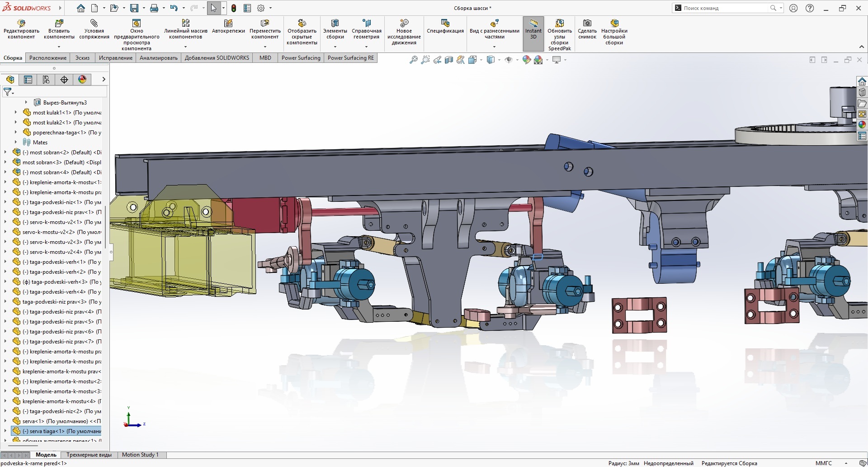Open Линейный массив компонентов dropdown arrow

tap(185, 47)
